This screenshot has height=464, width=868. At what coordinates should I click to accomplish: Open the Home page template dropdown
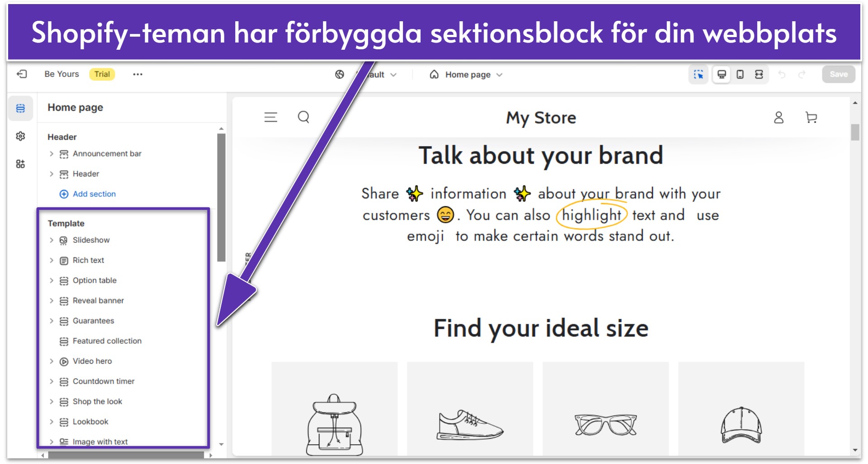pyautogui.click(x=466, y=75)
